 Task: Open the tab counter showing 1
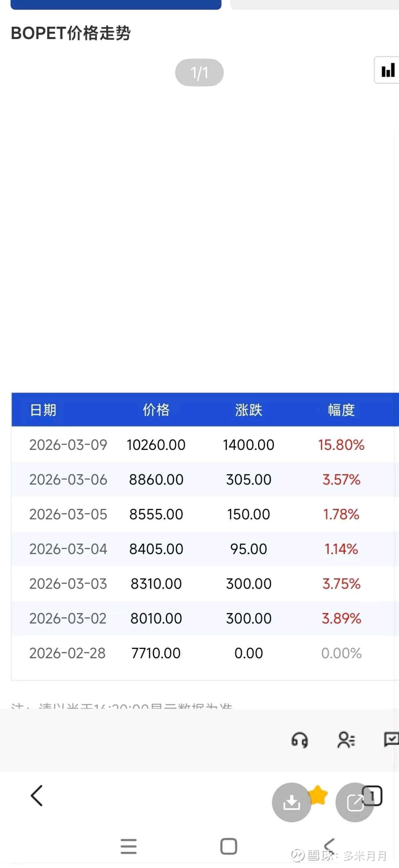[x=373, y=796]
